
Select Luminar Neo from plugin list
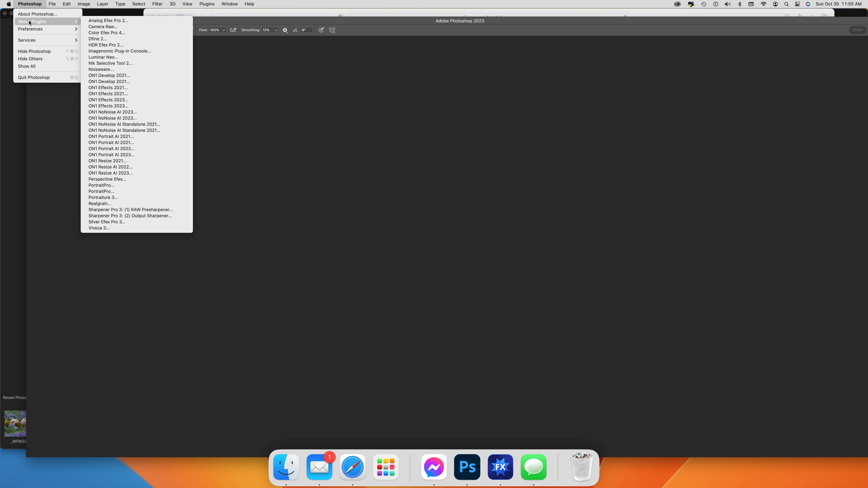pos(103,57)
